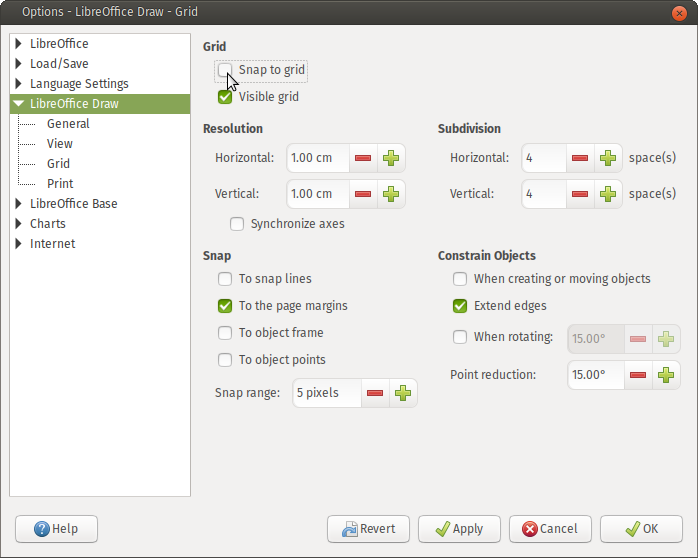Decrease horizontal subdivision spaces

point(580,158)
